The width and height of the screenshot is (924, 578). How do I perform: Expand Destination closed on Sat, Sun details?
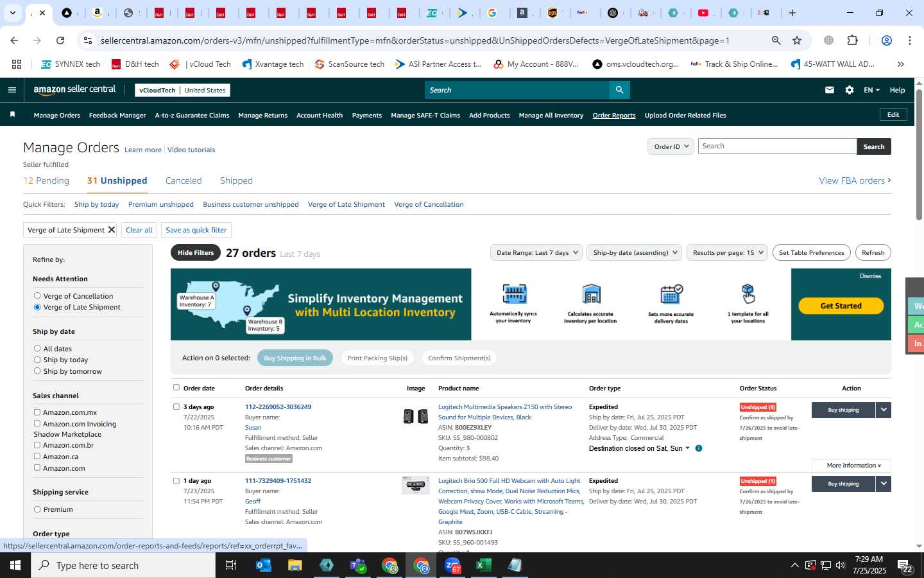pyautogui.click(x=687, y=448)
